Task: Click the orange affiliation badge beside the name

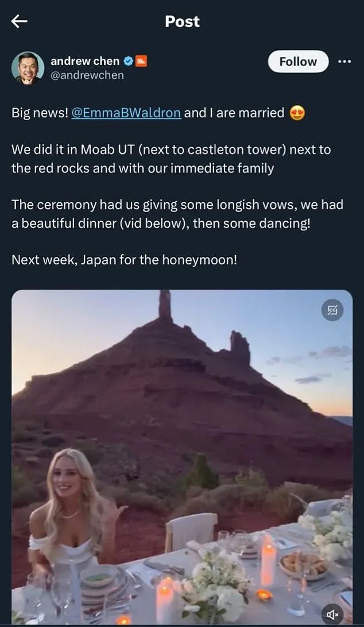Action: (141, 61)
